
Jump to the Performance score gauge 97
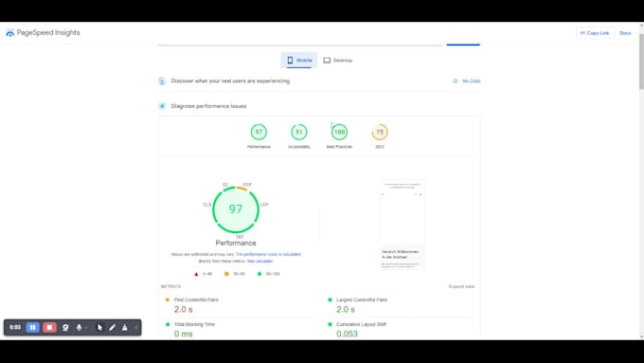click(x=259, y=132)
